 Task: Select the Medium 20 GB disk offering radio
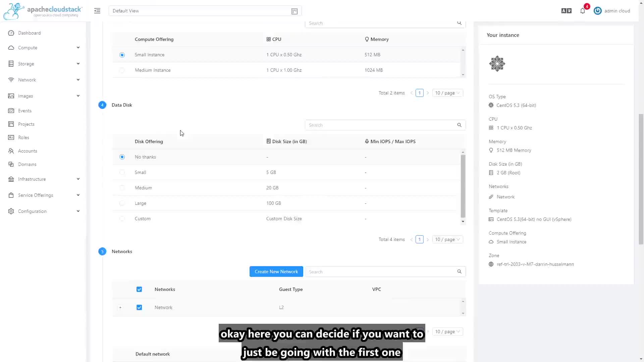(122, 188)
